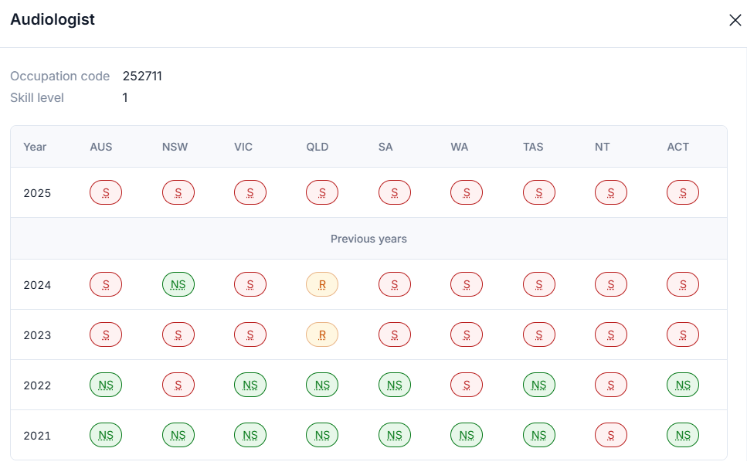The width and height of the screenshot is (747, 461).
Task: Click the 2025 ACT S badge
Action: click(683, 193)
